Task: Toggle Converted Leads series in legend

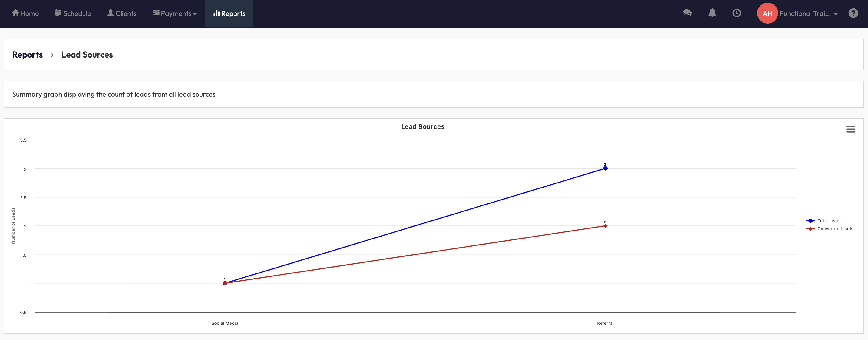Action: tap(835, 229)
